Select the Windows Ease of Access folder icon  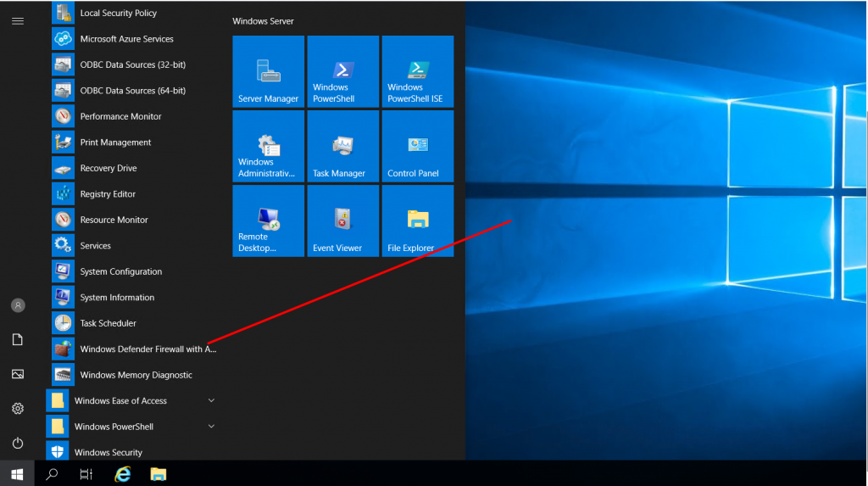(x=58, y=400)
